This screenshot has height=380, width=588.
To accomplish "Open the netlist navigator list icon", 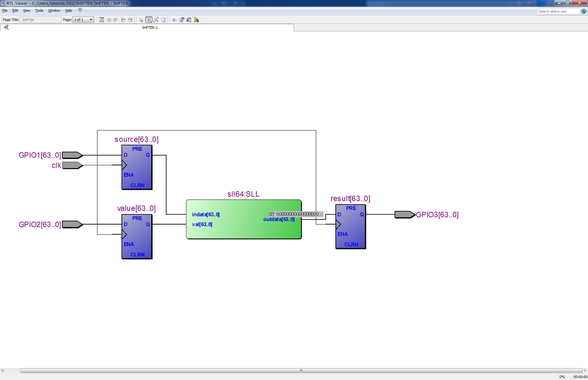I will tap(174, 20).
